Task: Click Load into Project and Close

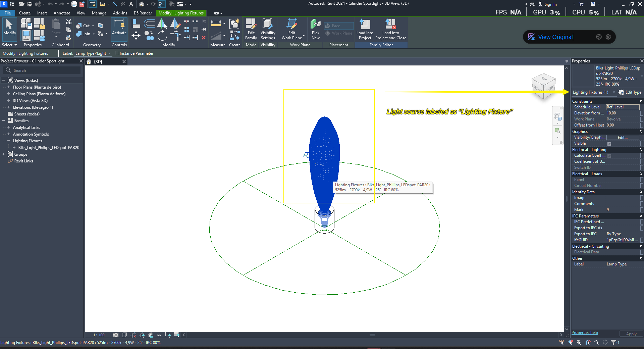Action: tap(391, 29)
